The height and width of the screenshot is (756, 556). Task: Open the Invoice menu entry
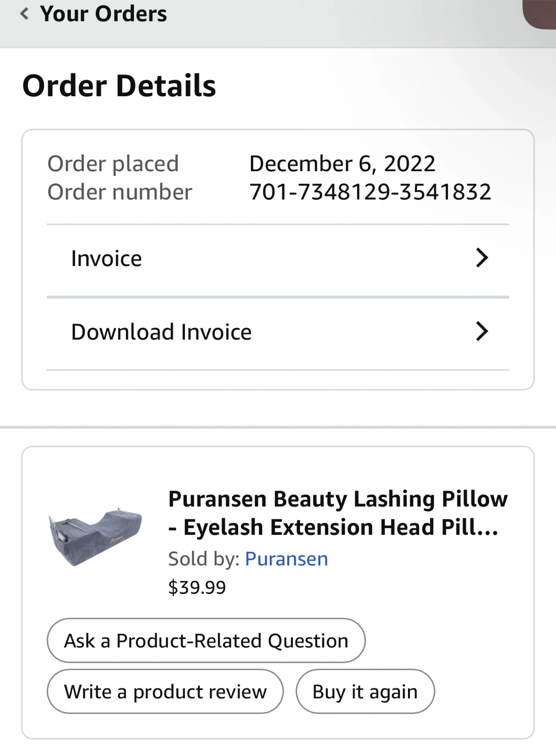tap(107, 258)
